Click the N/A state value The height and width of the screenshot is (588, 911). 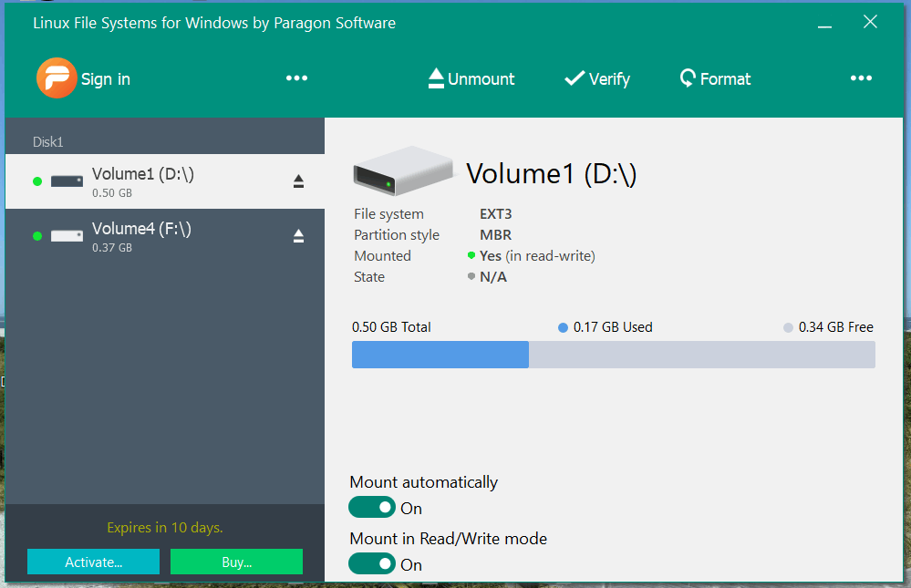click(493, 276)
